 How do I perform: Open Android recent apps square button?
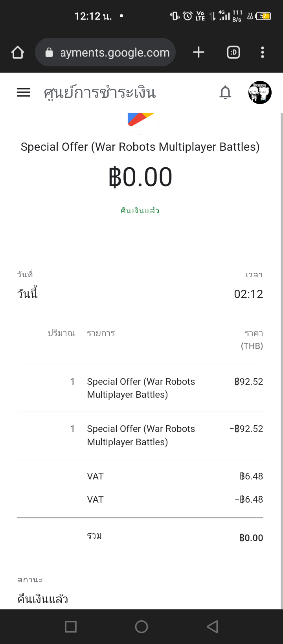point(71,627)
